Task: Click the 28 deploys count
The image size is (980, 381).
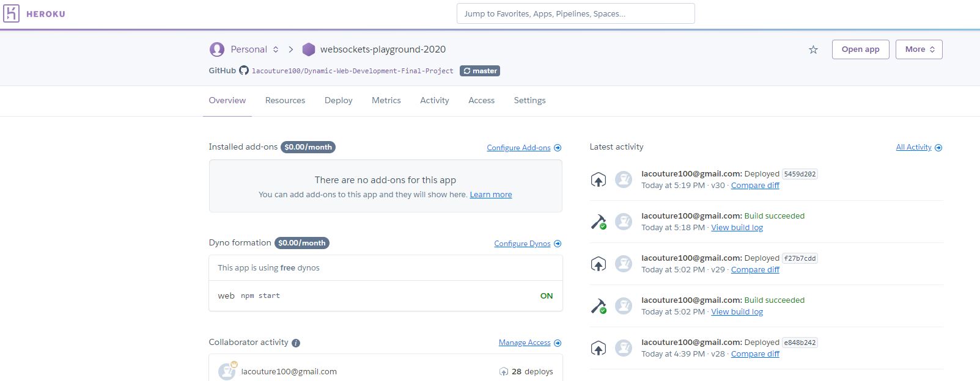Action: coord(532,371)
